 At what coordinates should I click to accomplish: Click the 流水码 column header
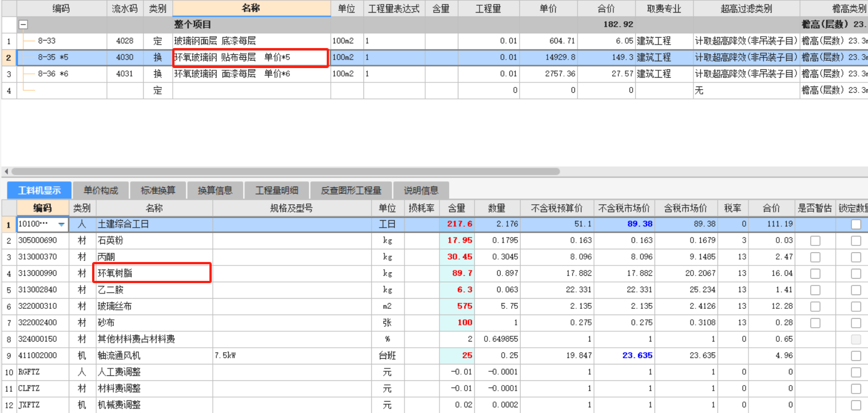tap(125, 9)
